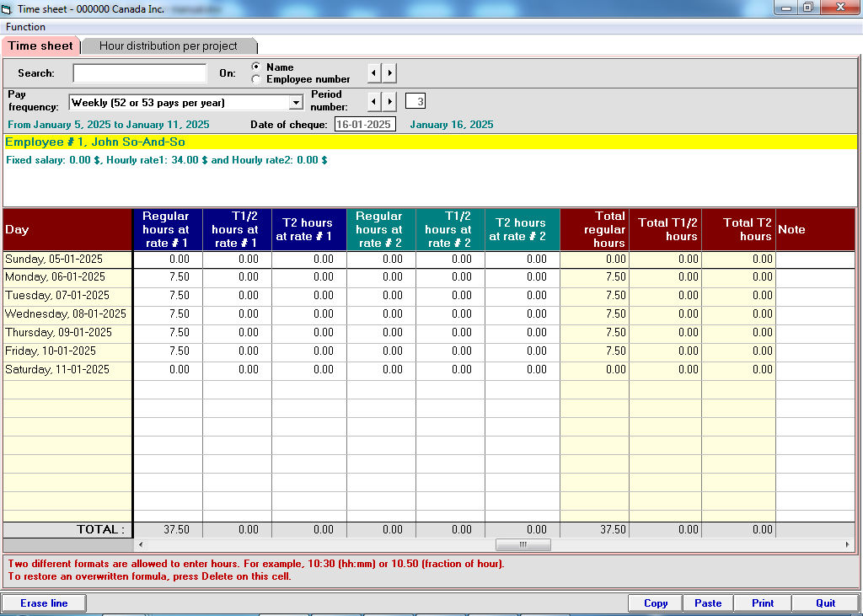Select the Name search radio button
The width and height of the screenshot is (863, 616).
(256, 67)
